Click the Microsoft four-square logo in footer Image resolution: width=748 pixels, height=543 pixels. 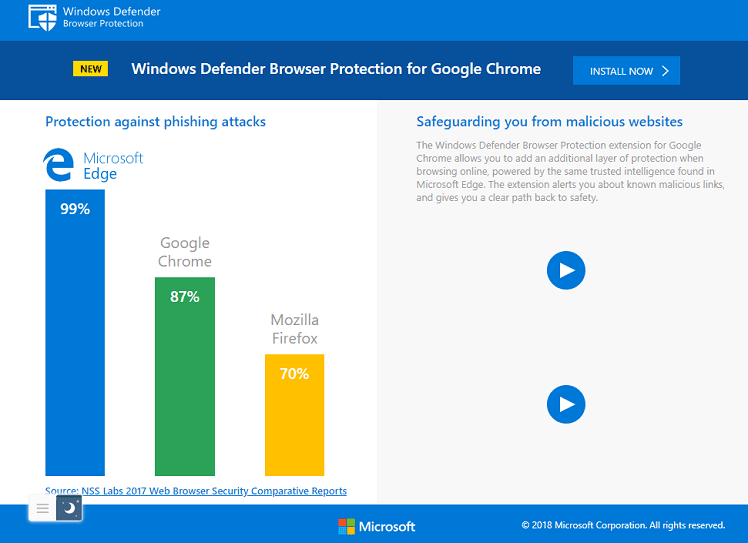pos(346,526)
